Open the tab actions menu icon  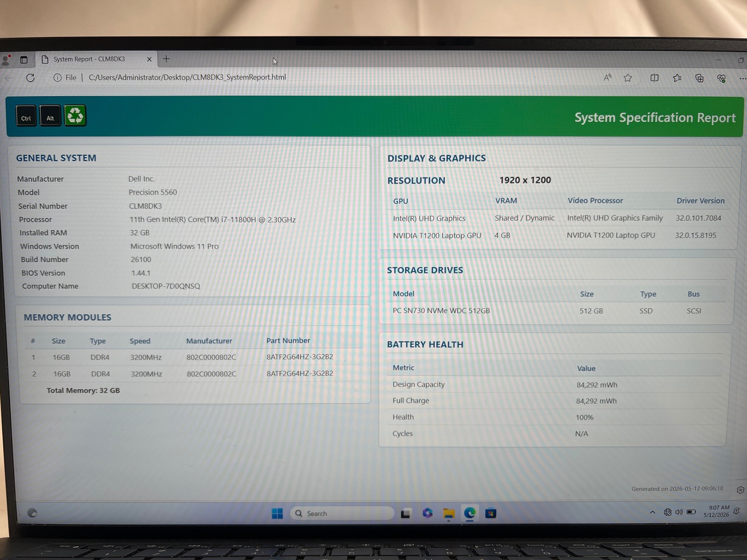click(24, 60)
